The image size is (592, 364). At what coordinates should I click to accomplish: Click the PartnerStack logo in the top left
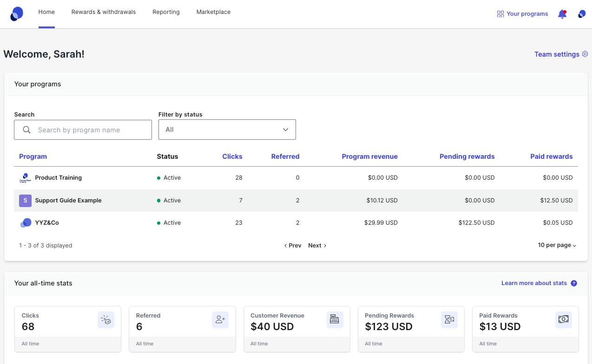pyautogui.click(x=16, y=13)
